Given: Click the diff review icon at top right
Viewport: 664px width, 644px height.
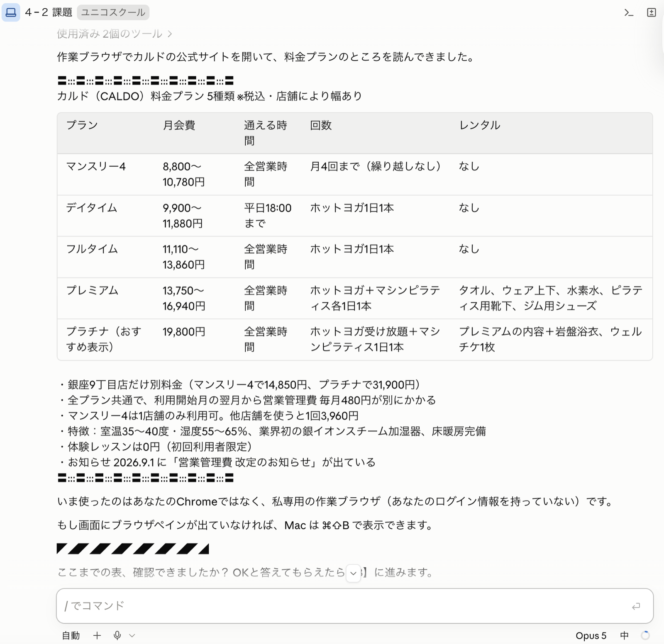Looking at the screenshot, I should click(652, 12).
